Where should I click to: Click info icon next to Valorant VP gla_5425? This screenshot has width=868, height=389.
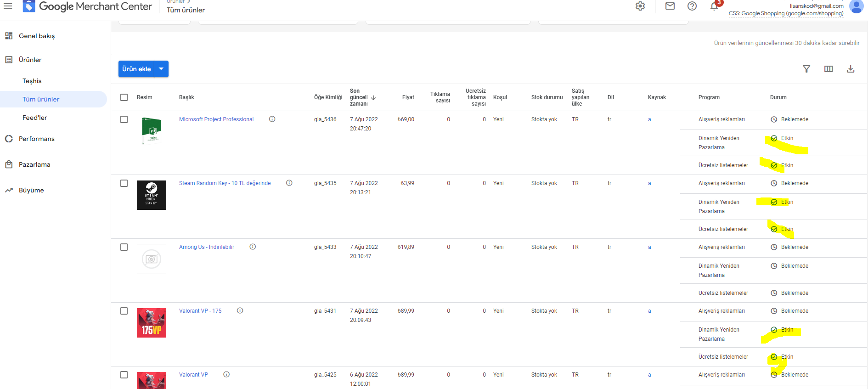point(226,374)
